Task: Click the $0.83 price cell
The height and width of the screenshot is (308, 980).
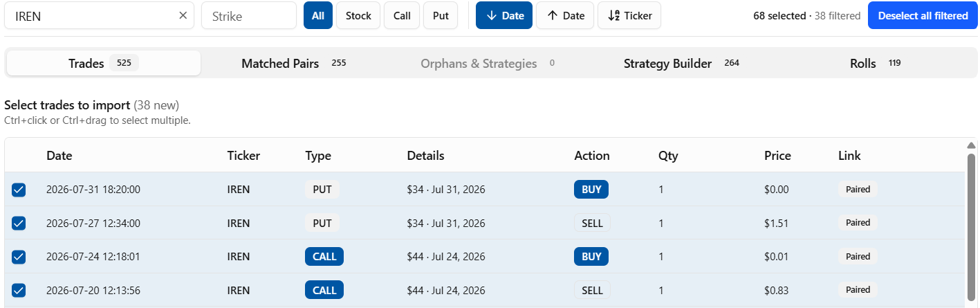Action: (x=777, y=290)
